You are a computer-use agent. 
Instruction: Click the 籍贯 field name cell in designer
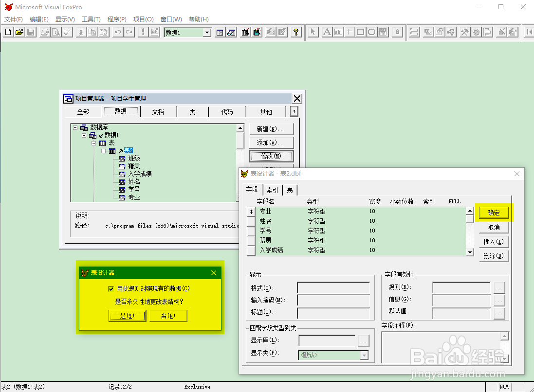tap(266, 241)
